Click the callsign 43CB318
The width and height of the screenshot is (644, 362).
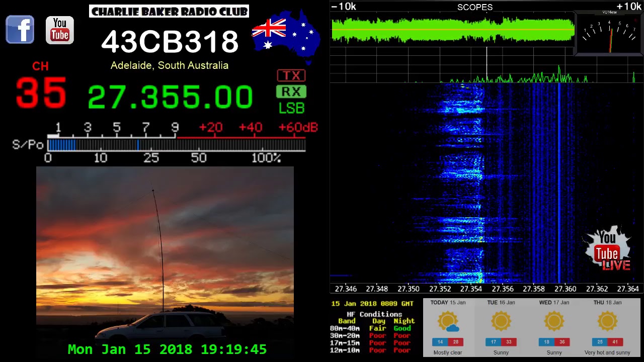(170, 42)
